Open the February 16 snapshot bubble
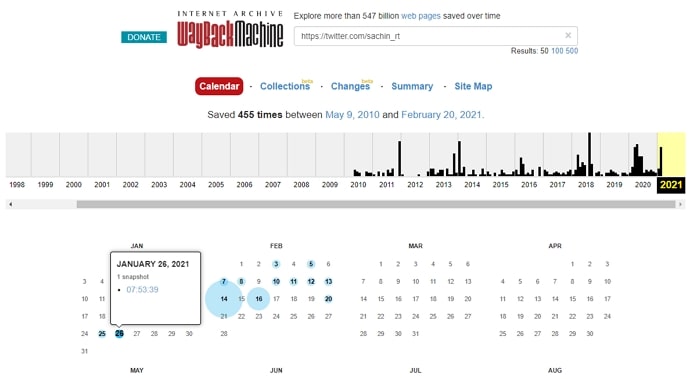The height and width of the screenshot is (379, 690). [259, 299]
